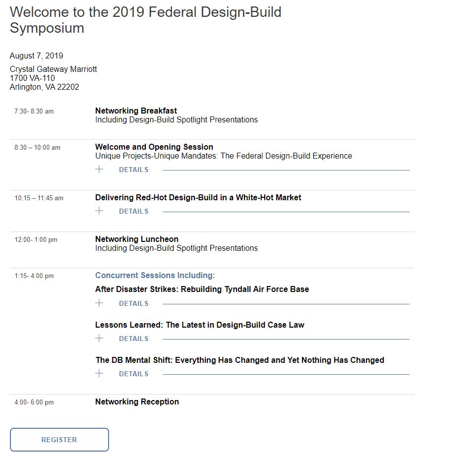
Task: Click the Concurrent Sessions Including heading
Action: click(x=155, y=276)
